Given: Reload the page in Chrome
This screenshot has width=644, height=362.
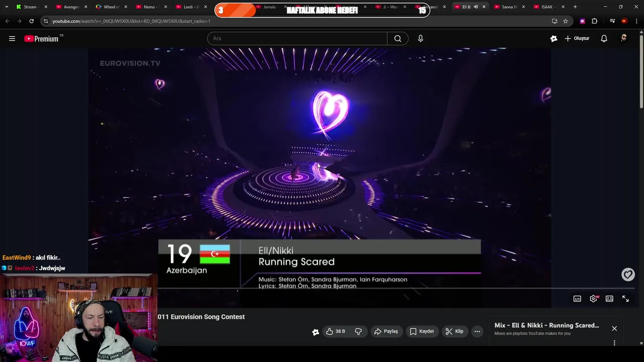Looking at the screenshot, I should [31, 21].
